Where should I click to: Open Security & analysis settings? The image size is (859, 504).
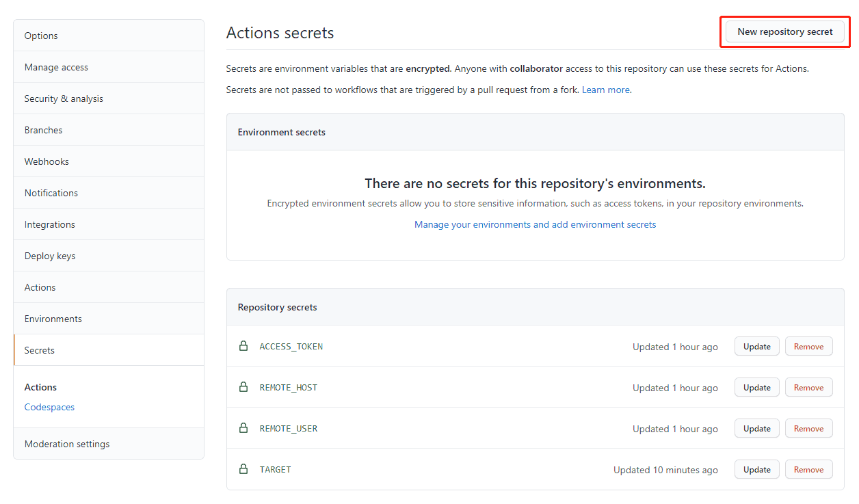(x=64, y=98)
